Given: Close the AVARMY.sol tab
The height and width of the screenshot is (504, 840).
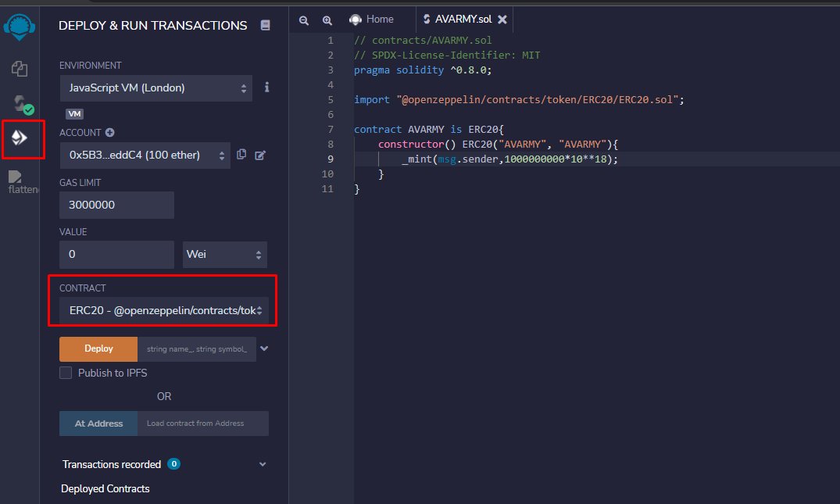Looking at the screenshot, I should pyautogui.click(x=502, y=20).
